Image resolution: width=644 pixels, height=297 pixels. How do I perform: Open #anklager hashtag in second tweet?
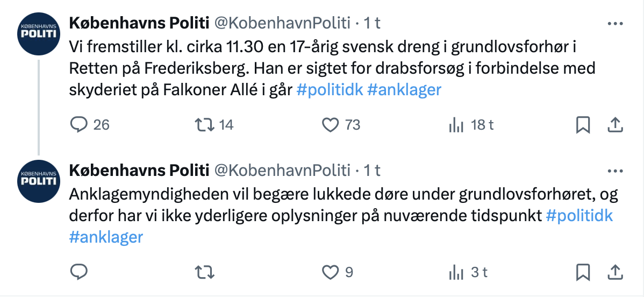(106, 237)
